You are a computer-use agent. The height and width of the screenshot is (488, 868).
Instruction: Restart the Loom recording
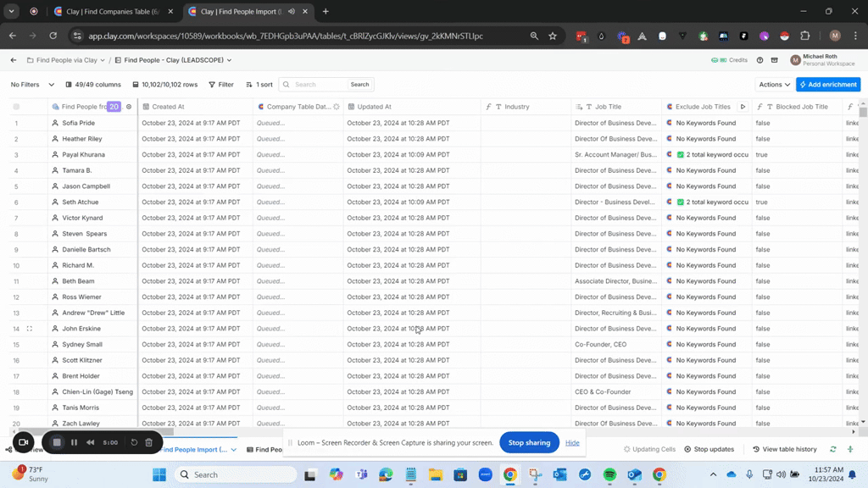pyautogui.click(x=134, y=442)
